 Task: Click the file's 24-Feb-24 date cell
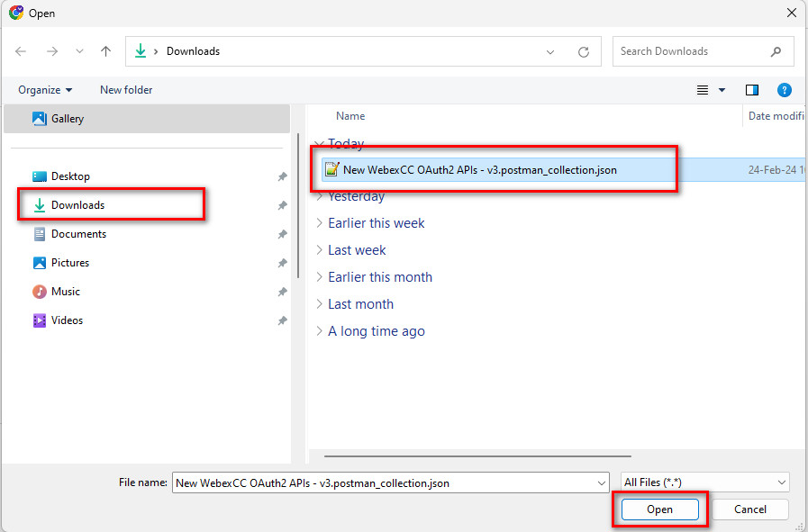pyautogui.click(x=776, y=170)
